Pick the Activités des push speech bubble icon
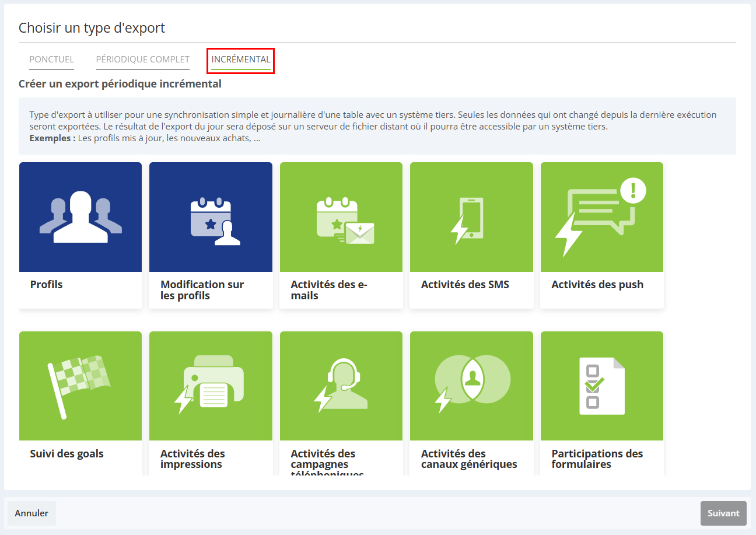The image size is (756, 535). (600, 217)
